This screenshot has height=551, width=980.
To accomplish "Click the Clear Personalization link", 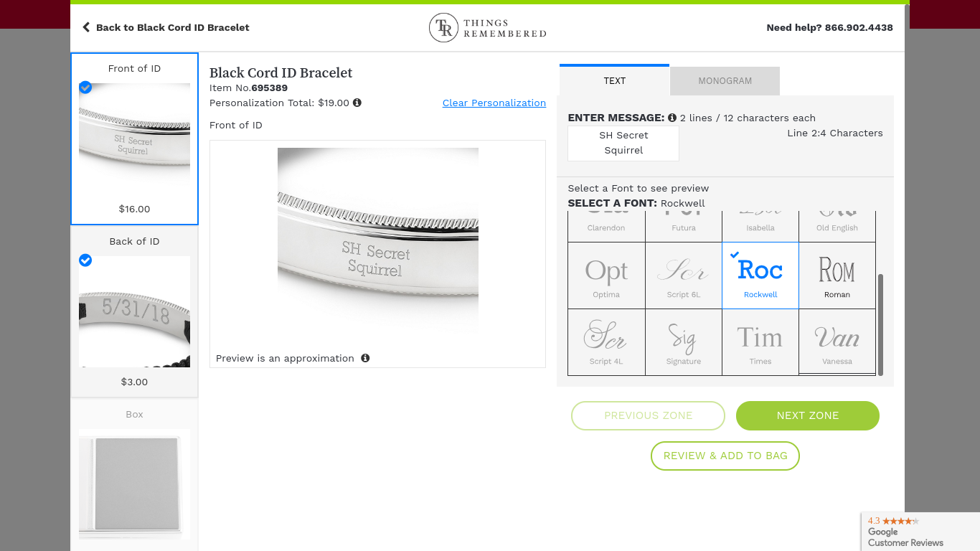I will point(494,103).
